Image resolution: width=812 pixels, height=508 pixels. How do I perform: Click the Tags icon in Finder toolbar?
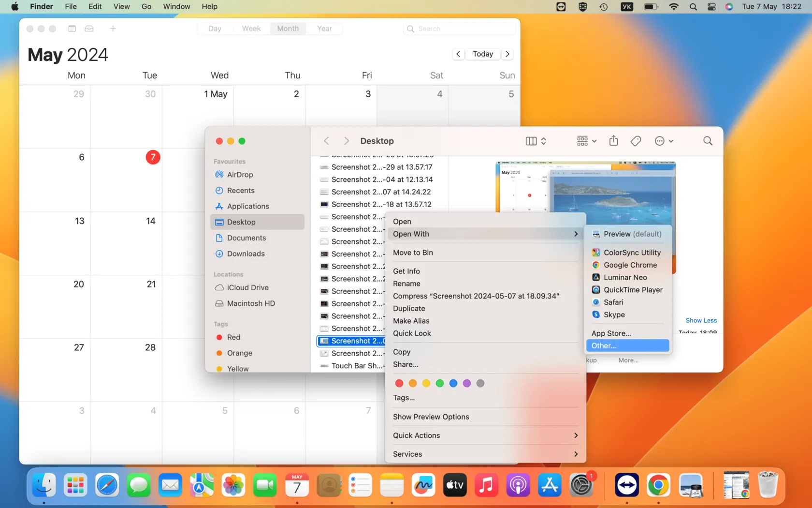(636, 141)
